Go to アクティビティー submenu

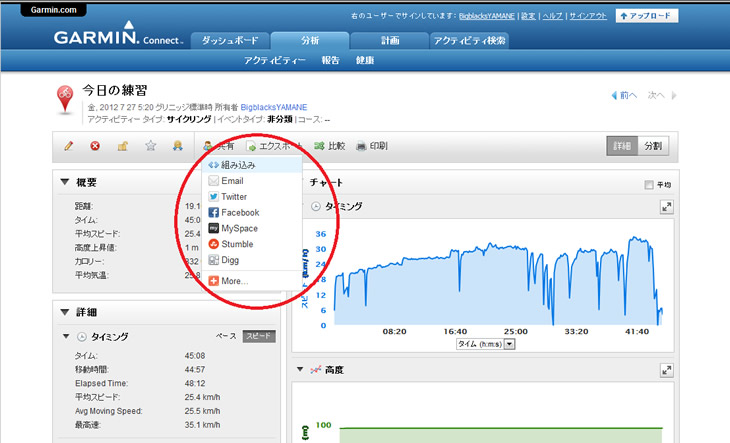[275, 60]
